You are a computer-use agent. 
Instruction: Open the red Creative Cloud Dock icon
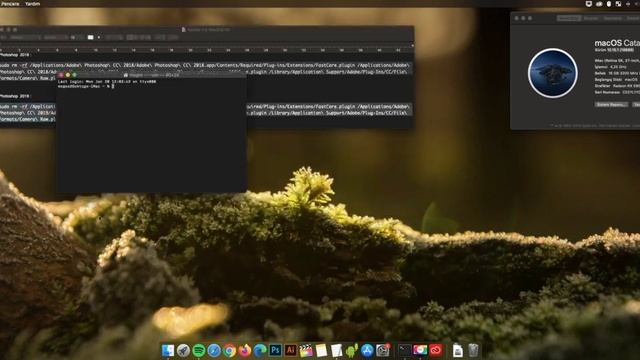tap(436, 350)
